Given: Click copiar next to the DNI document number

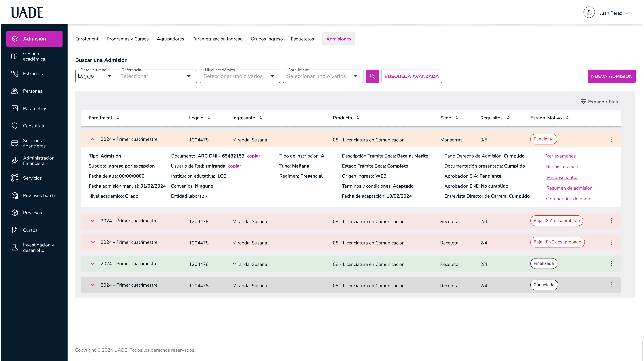Looking at the screenshot, I should click(253, 156).
